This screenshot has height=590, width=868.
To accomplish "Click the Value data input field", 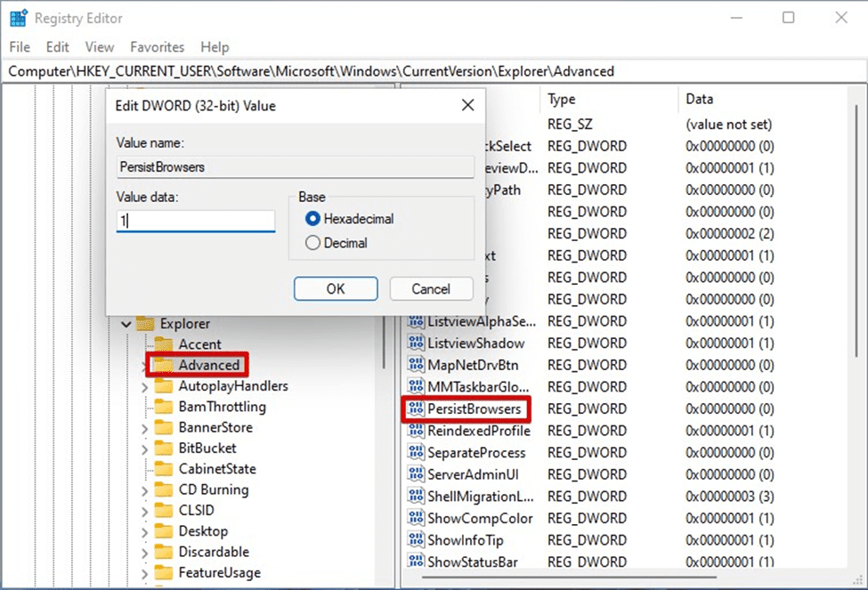I will coord(196,221).
